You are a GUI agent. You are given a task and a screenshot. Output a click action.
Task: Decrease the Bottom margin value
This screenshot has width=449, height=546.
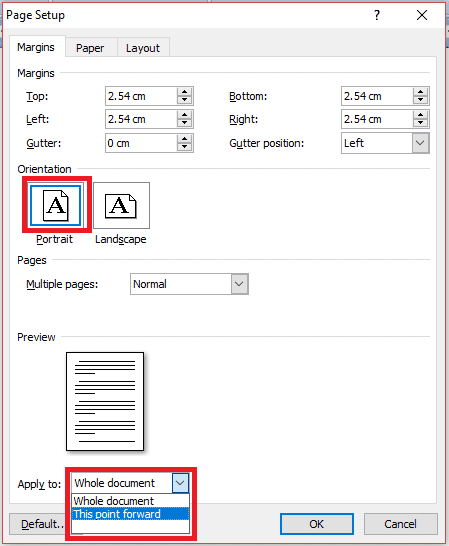click(x=421, y=100)
